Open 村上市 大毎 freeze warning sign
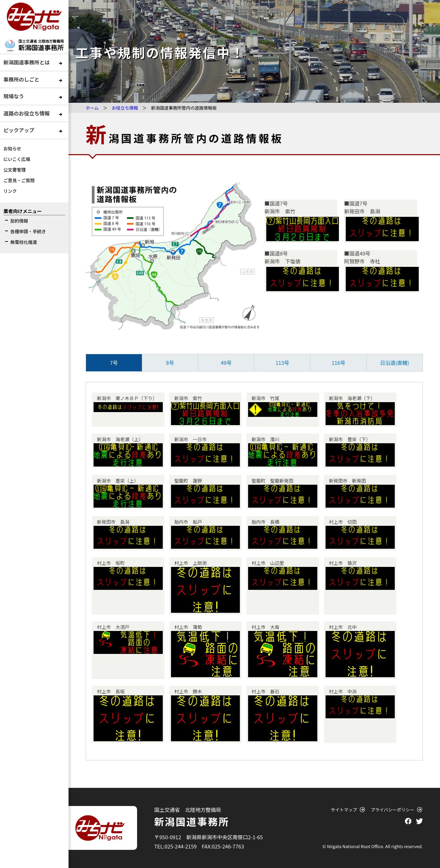This screenshot has width=440, height=868. 283,654
